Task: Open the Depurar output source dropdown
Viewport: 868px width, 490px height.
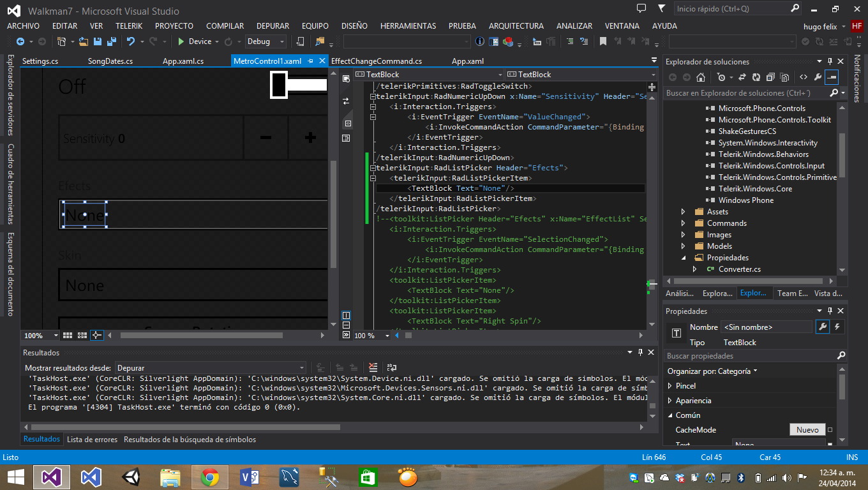Action: point(211,367)
